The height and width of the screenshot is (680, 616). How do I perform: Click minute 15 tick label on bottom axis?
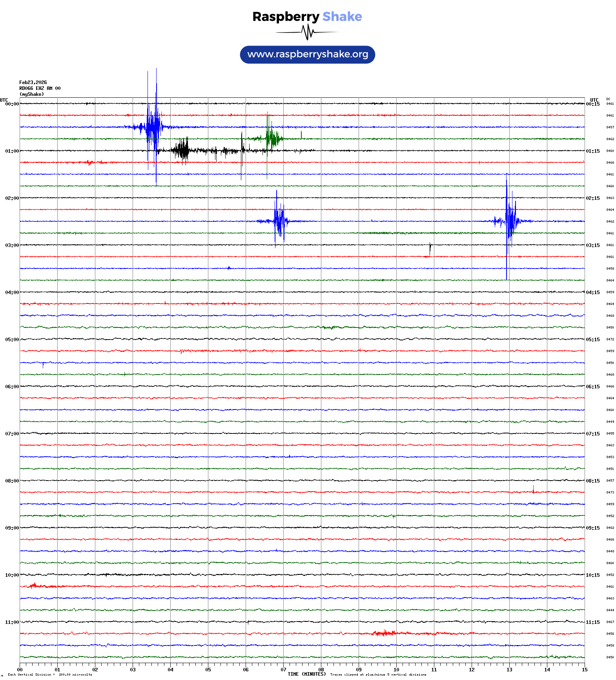(584, 670)
